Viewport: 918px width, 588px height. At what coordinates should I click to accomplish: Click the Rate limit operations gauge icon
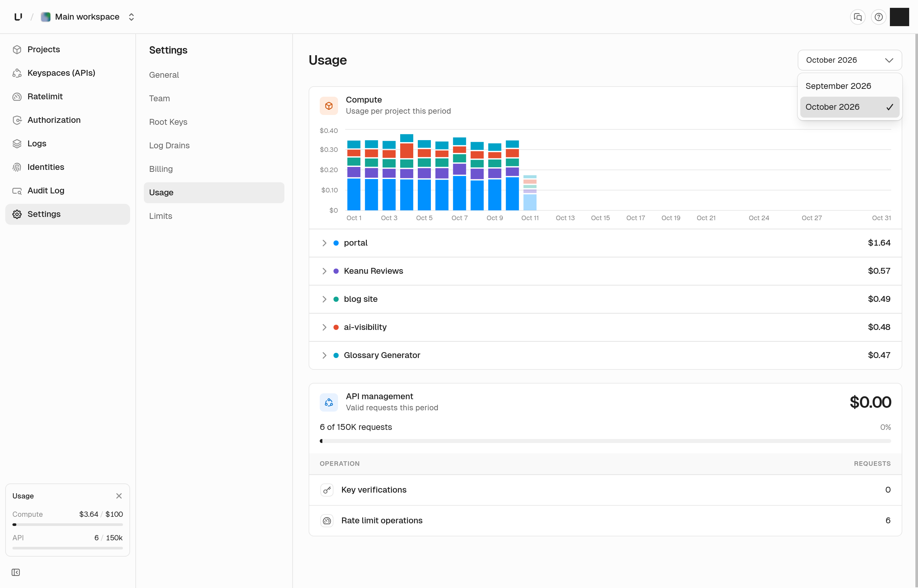pos(327,520)
